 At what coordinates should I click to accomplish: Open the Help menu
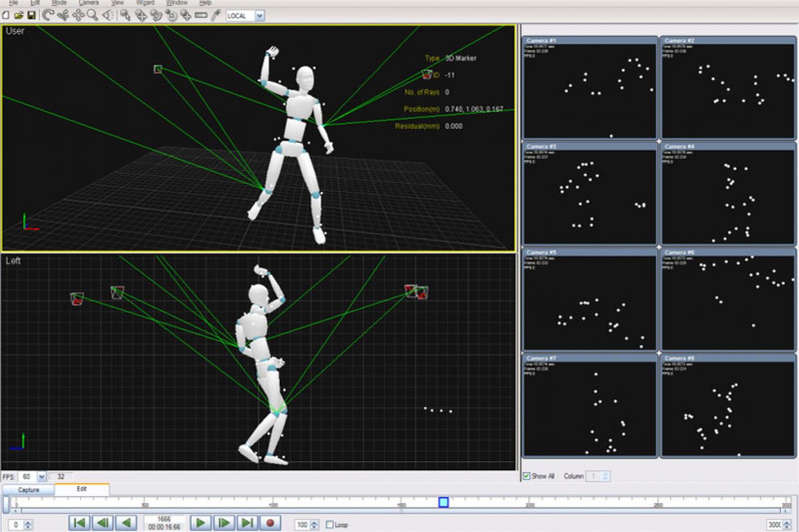[x=205, y=3]
